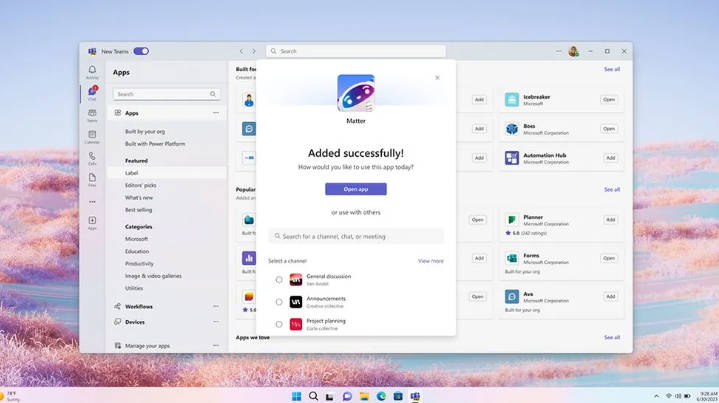Collapse the Apps section in the sidebar

point(216,113)
